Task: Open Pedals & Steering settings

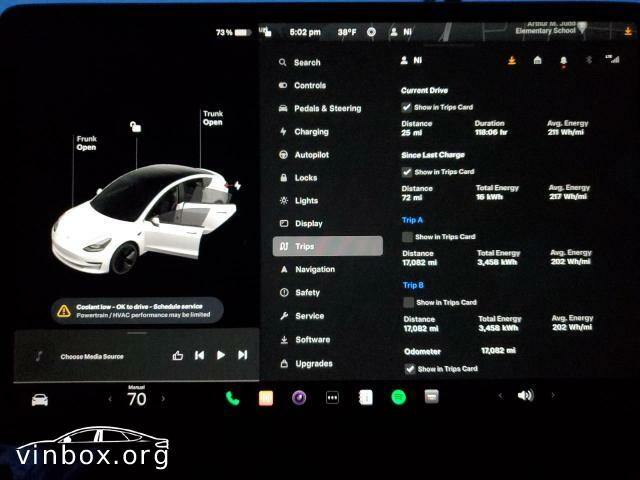Action: (x=320, y=109)
